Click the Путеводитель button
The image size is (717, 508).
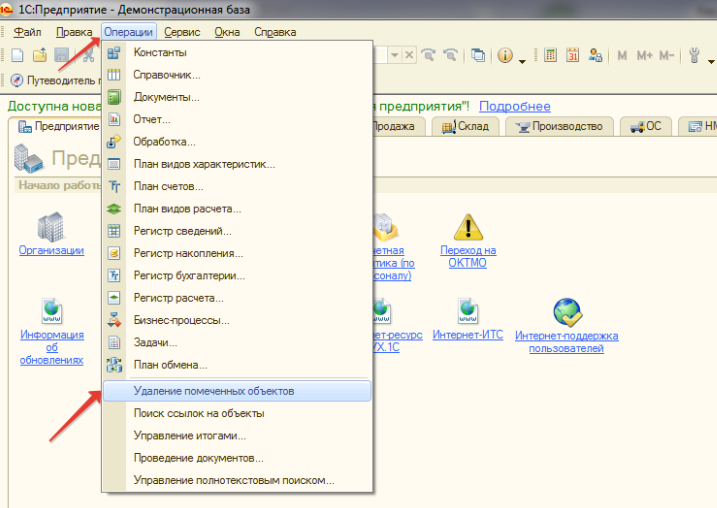[52, 81]
